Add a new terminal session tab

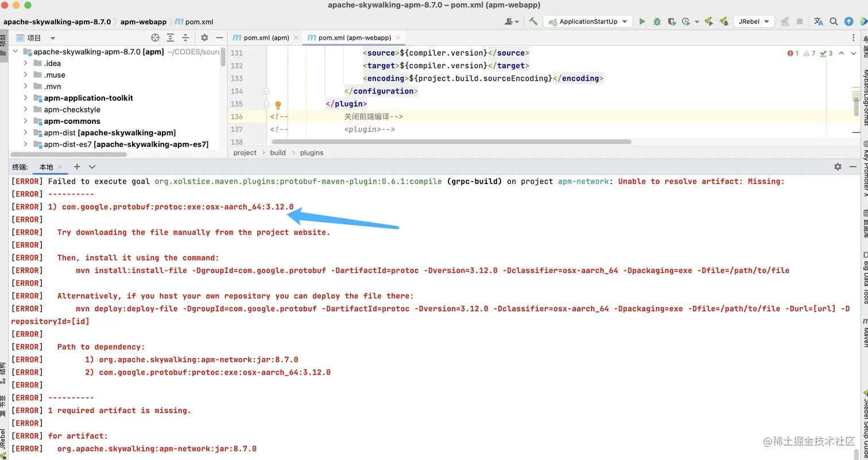pos(77,167)
